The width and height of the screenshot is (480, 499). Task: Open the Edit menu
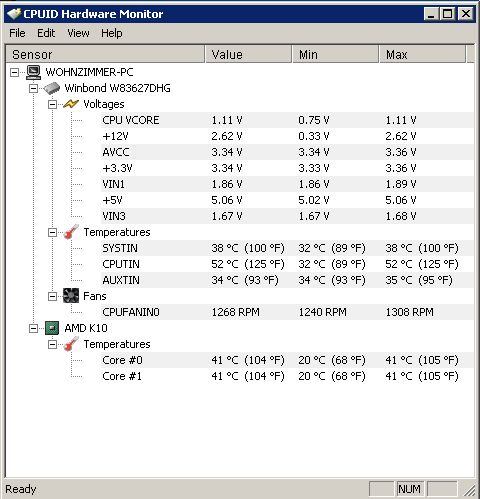coord(46,33)
